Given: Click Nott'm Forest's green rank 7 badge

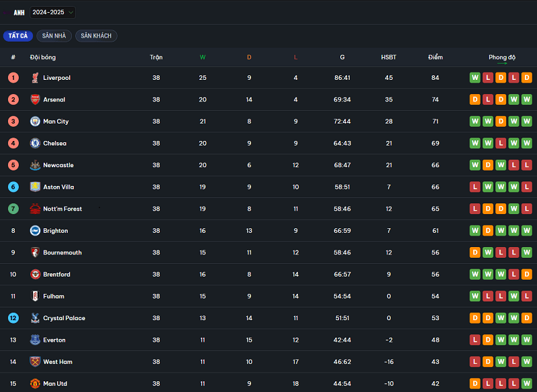Looking at the screenshot, I should (13, 209).
